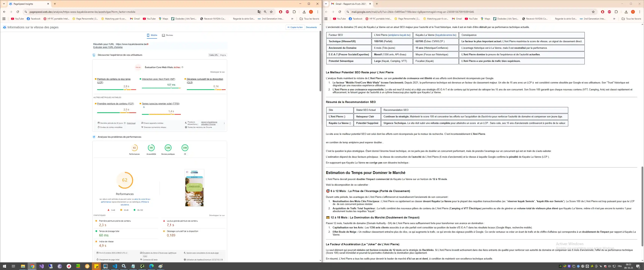Screen dimensions: 644x270
Task: Click the translate page icon in the PageSpeed address bar
Action: pos(259,12)
